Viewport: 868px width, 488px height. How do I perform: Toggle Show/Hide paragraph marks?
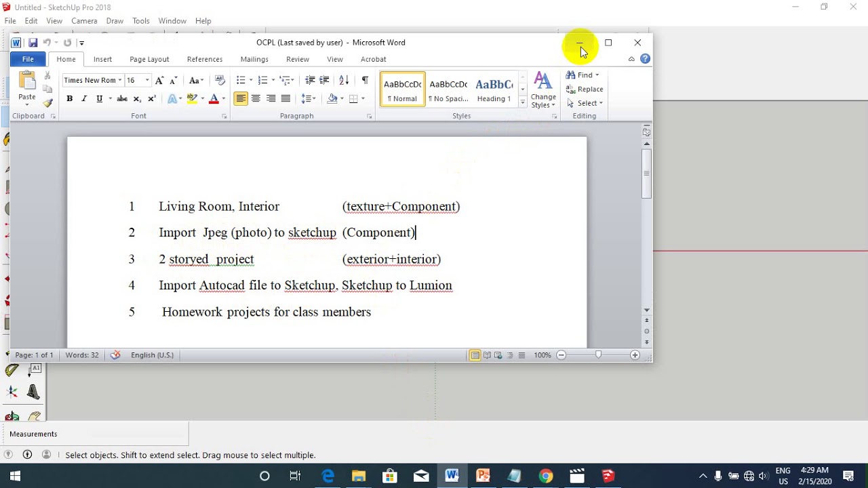point(365,80)
